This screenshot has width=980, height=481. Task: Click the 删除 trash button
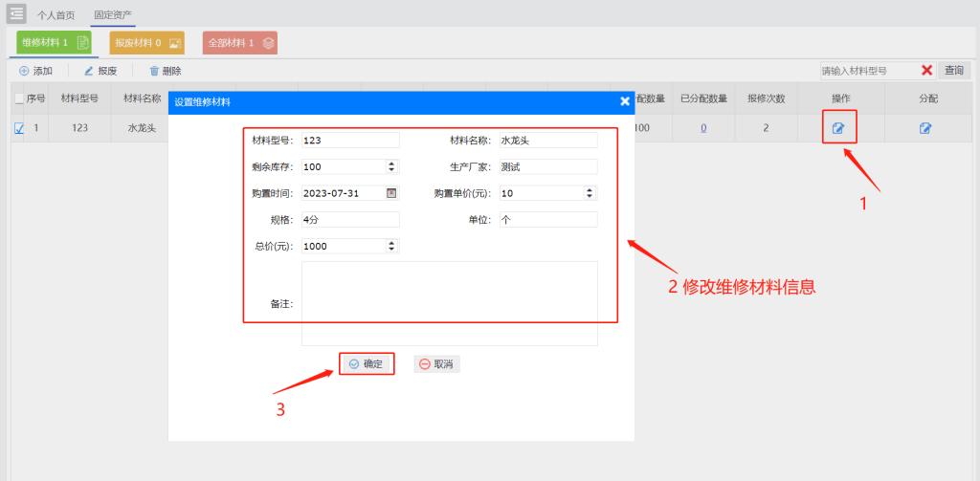[165, 71]
